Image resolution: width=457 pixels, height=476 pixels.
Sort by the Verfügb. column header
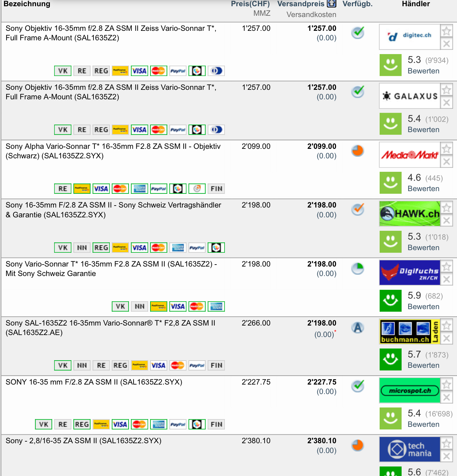point(357,4)
